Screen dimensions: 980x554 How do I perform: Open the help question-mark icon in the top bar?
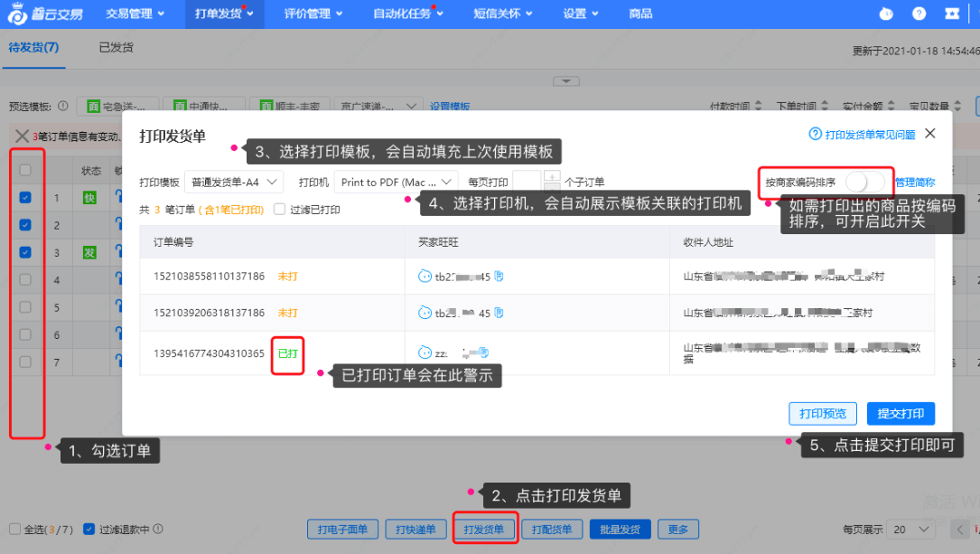tap(919, 14)
